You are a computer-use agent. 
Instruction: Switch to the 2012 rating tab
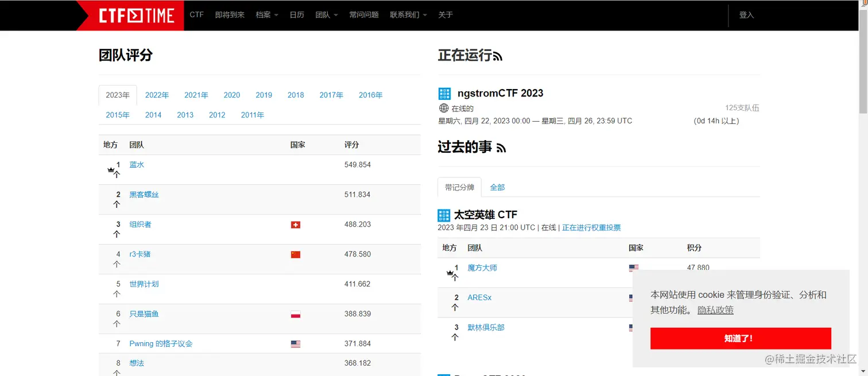[x=217, y=115]
